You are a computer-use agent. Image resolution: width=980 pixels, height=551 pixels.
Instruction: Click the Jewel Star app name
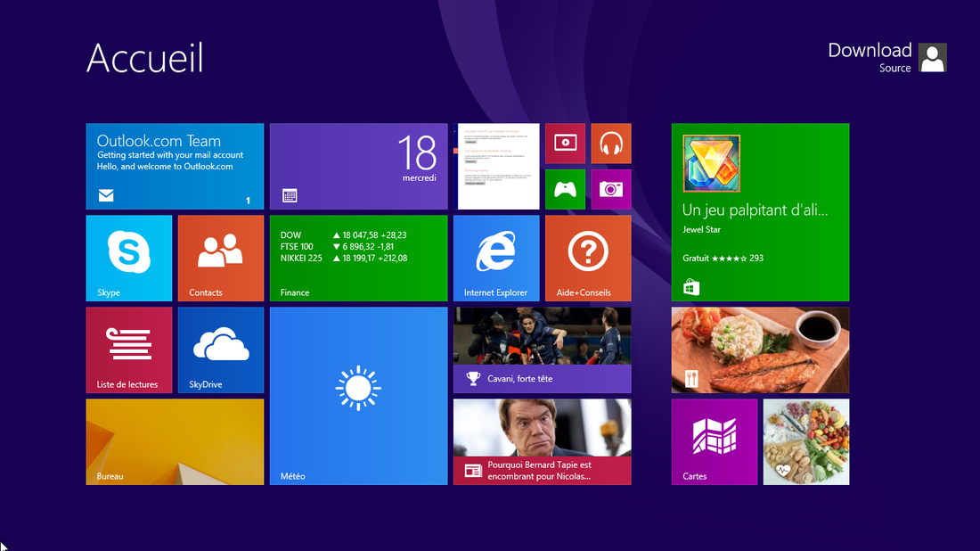[701, 229]
